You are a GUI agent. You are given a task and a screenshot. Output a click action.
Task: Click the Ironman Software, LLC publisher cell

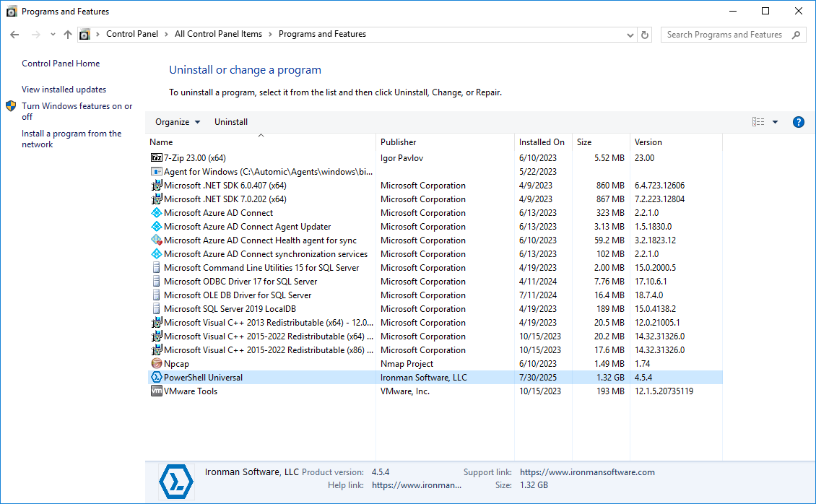(x=424, y=378)
